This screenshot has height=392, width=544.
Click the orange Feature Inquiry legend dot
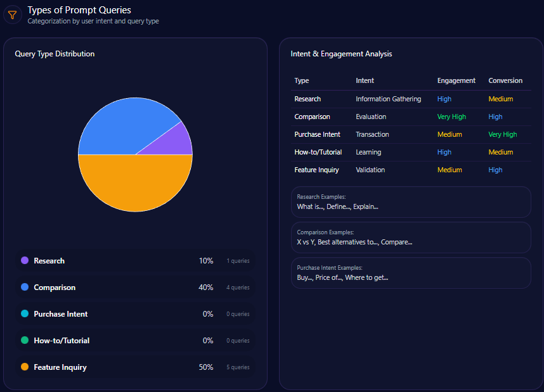(x=25, y=367)
